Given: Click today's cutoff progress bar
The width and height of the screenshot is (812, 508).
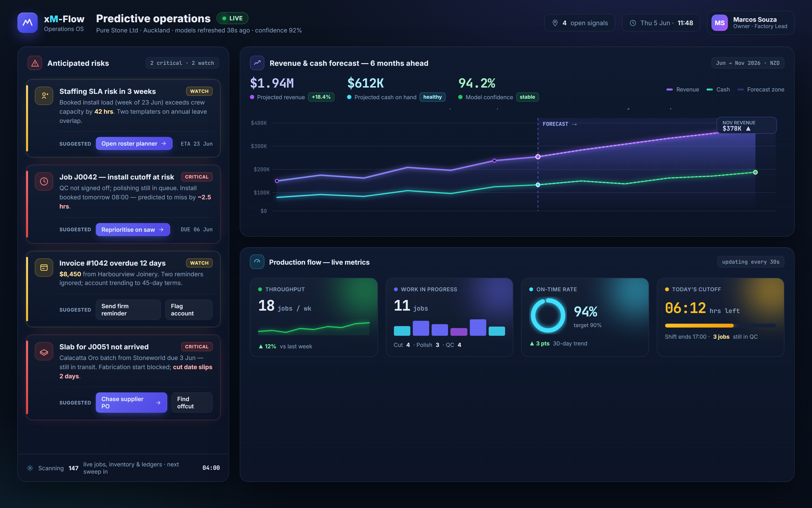Looking at the screenshot, I should point(720,326).
